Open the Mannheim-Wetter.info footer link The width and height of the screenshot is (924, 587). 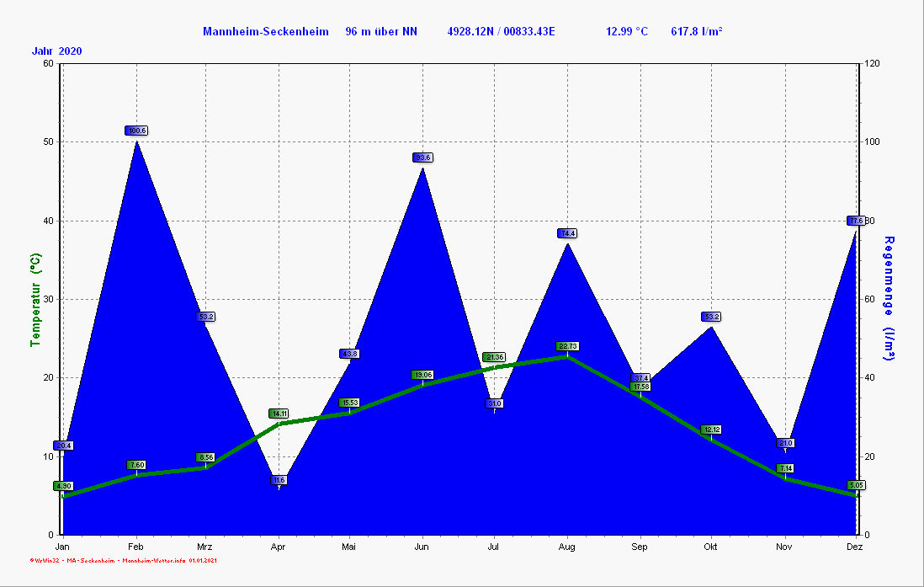pyautogui.click(x=153, y=560)
